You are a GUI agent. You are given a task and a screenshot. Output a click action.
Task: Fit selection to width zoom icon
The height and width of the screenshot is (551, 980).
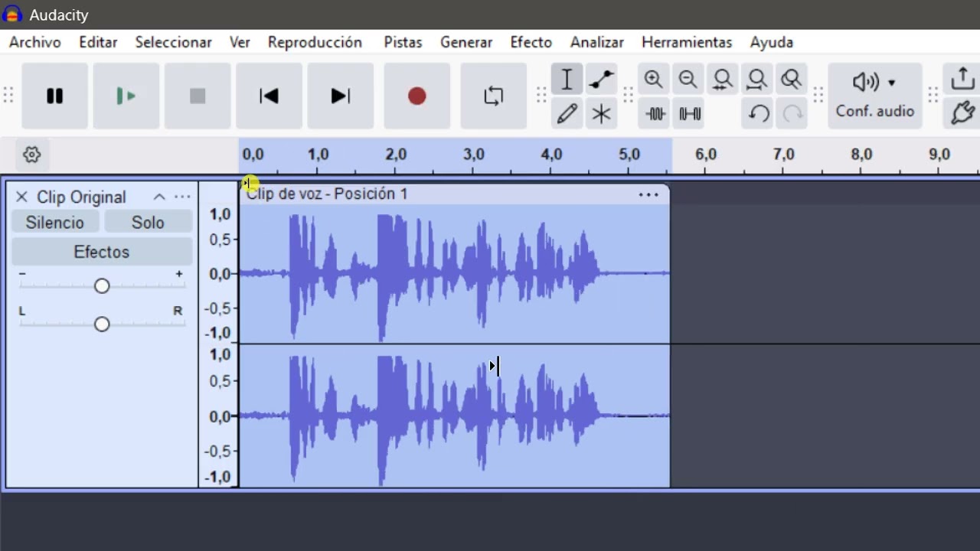pos(722,79)
